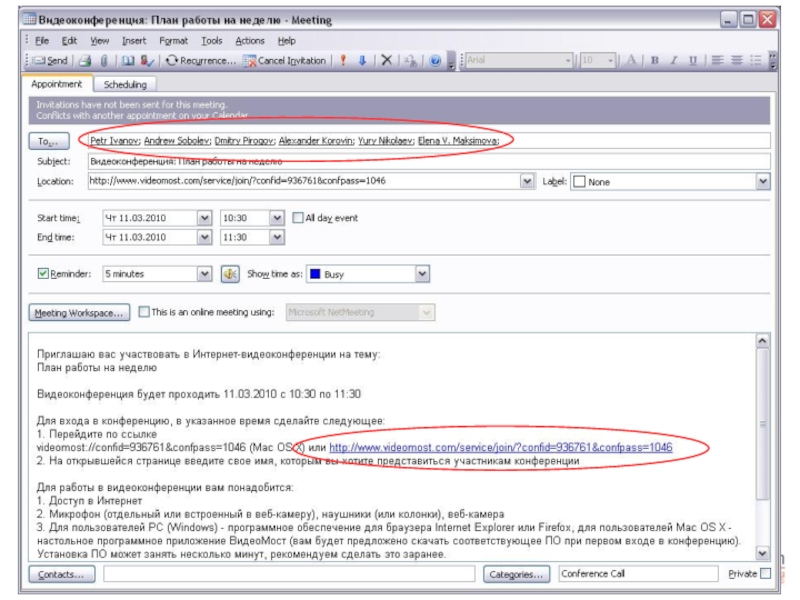The width and height of the screenshot is (800, 600).
Task: Open the Reminder 5 minutes dropdown
Action: pos(205,274)
